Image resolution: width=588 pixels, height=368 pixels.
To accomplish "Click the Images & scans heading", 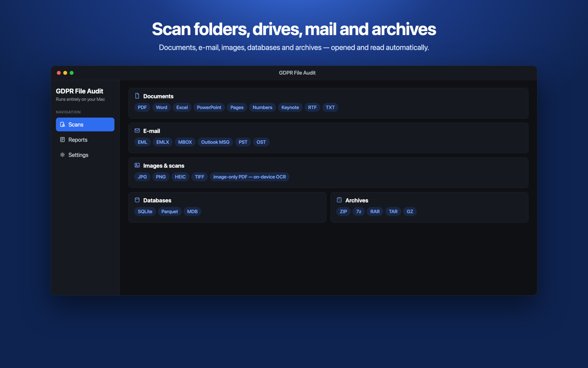I will point(164,166).
